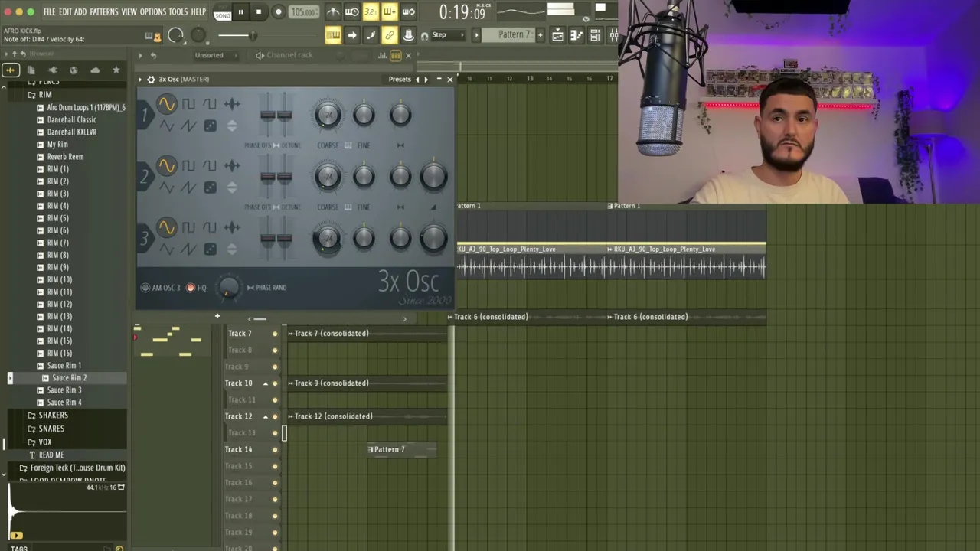This screenshot has width=980, height=551.
Task: Click the typing keyboard to piano icon
Action: tap(333, 35)
